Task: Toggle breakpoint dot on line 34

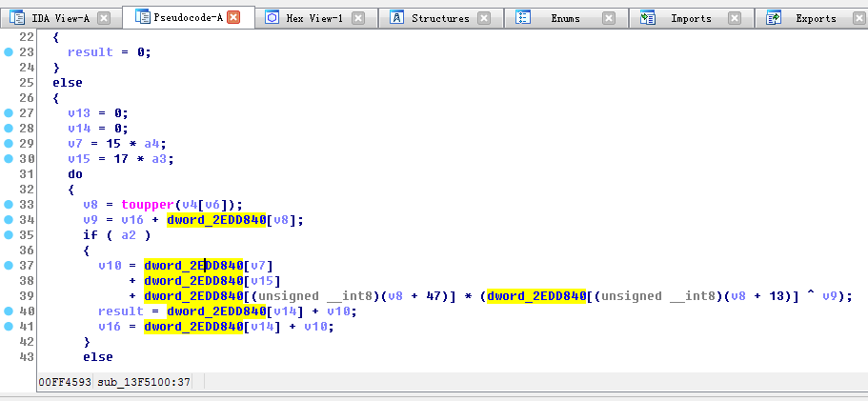Action: click(9, 220)
